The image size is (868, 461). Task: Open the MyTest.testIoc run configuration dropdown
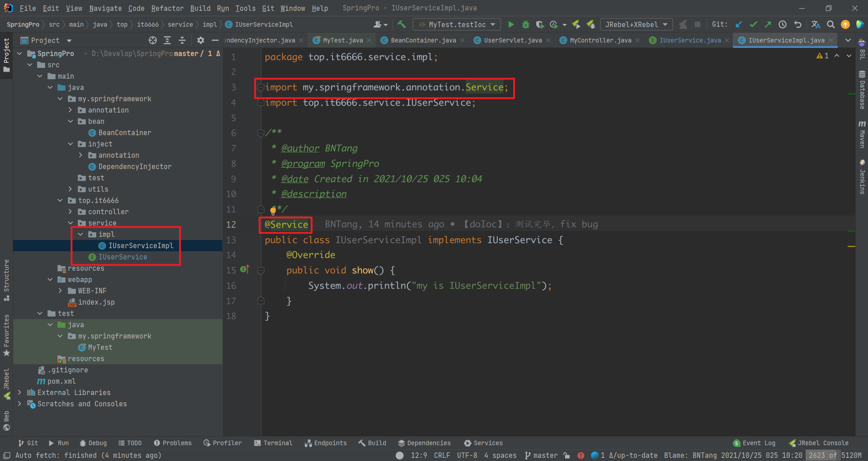tap(457, 24)
